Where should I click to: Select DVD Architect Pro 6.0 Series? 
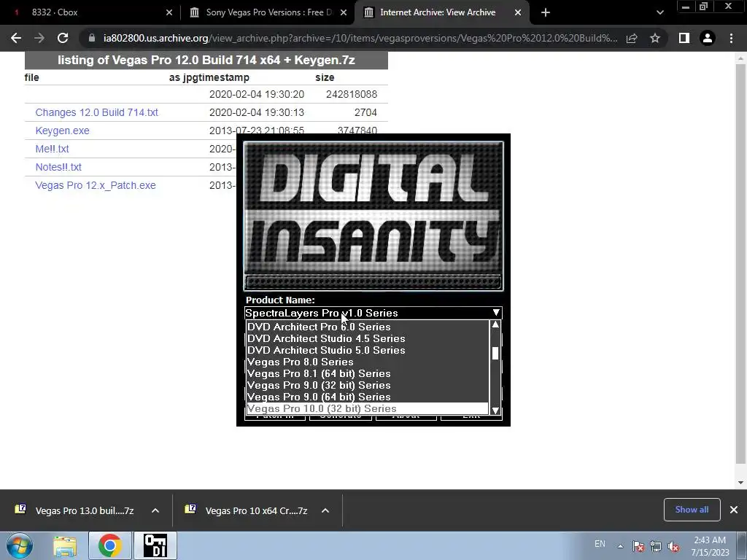click(368, 327)
